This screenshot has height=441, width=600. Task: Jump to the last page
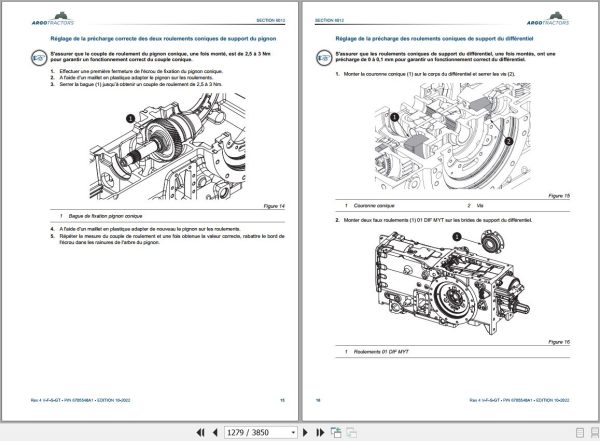(320, 433)
